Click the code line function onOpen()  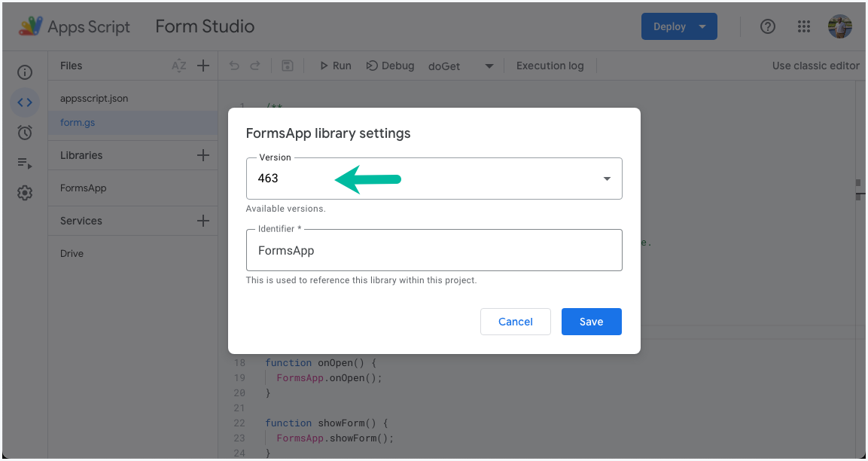click(321, 363)
